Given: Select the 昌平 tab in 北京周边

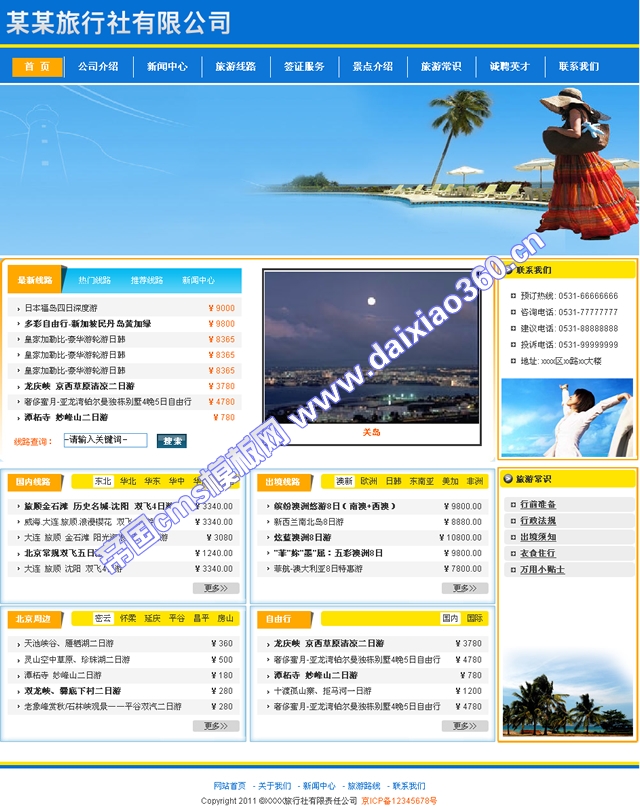Looking at the screenshot, I should pyautogui.click(x=201, y=618).
